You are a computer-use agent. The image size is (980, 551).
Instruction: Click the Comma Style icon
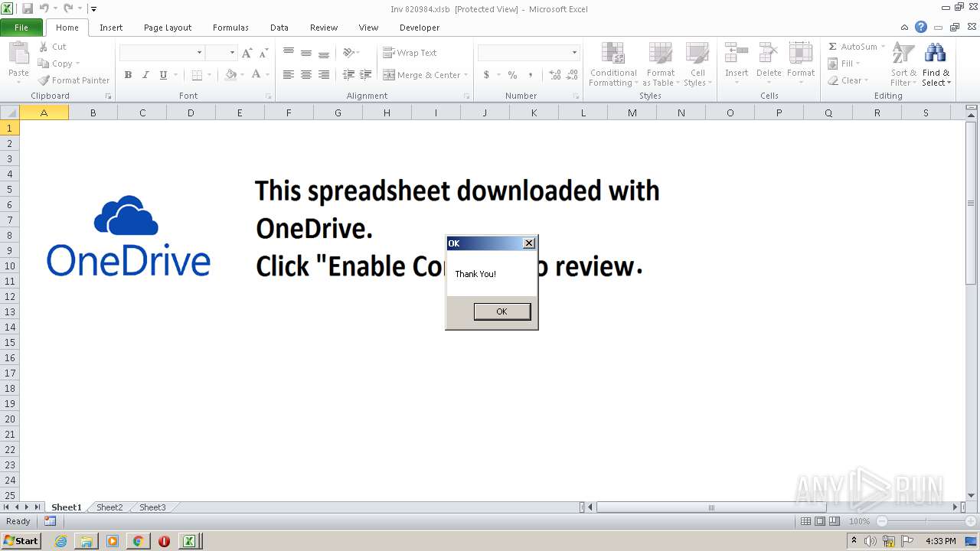pos(530,75)
